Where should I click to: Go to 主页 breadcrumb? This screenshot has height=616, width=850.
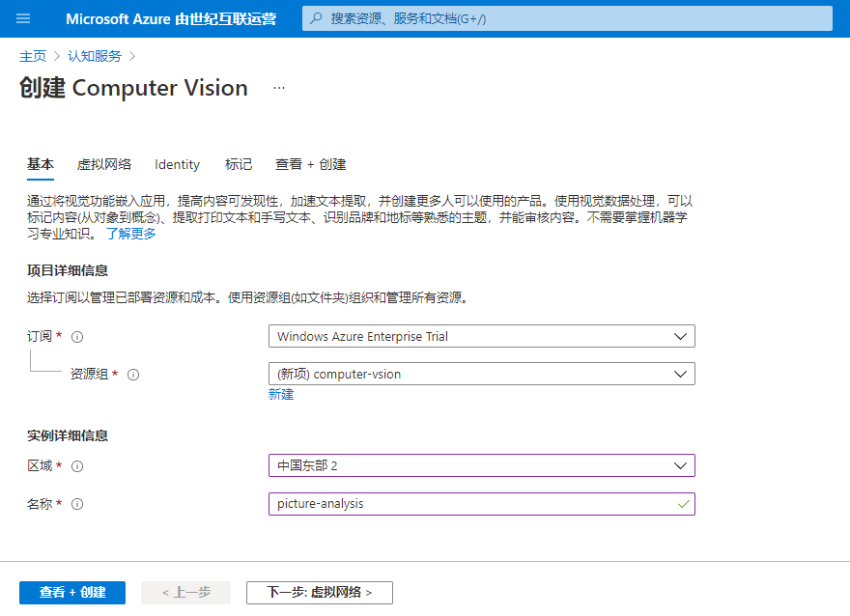[33, 56]
